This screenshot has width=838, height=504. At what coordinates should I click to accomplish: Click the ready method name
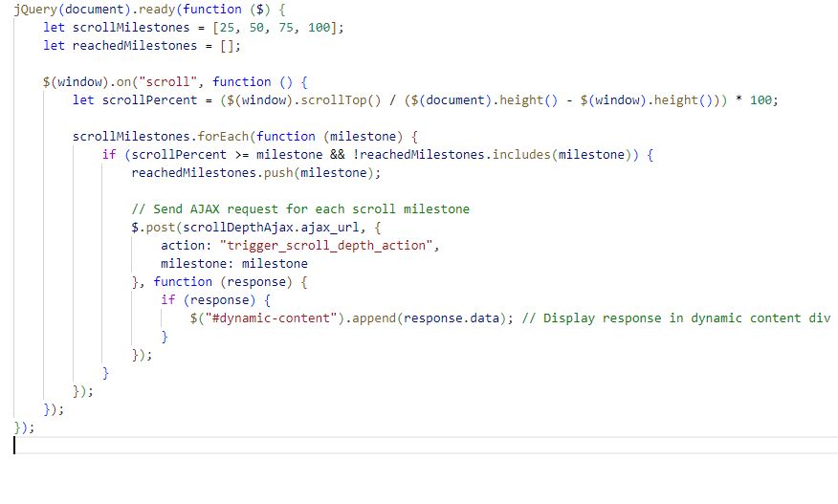[x=157, y=10]
